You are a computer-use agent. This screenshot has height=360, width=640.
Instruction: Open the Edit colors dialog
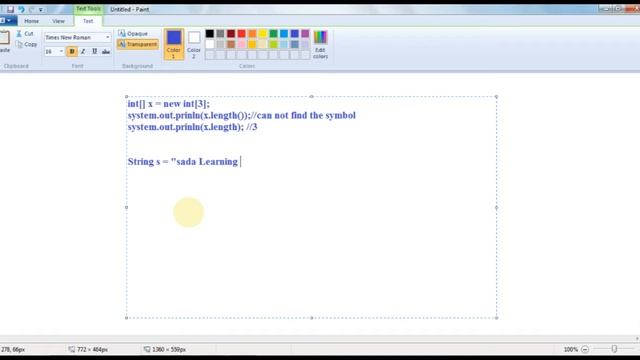320,44
